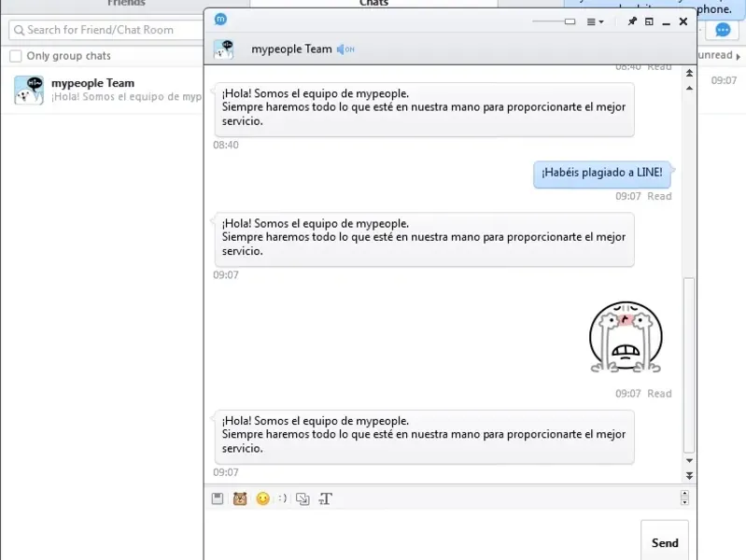The height and width of the screenshot is (560, 746).
Task: Click the save file icon in chat toolbar
Action: point(218,498)
